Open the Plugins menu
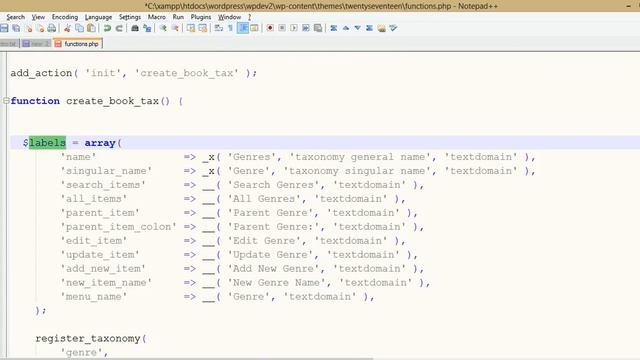Viewport: 640px width, 360px height. [x=201, y=17]
